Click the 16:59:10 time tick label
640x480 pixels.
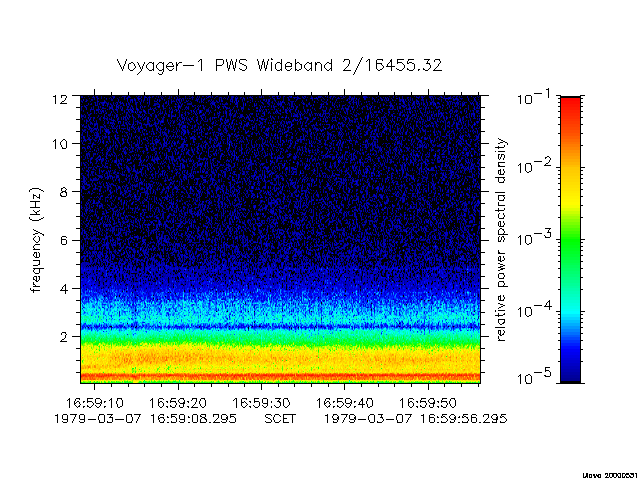(x=95, y=403)
